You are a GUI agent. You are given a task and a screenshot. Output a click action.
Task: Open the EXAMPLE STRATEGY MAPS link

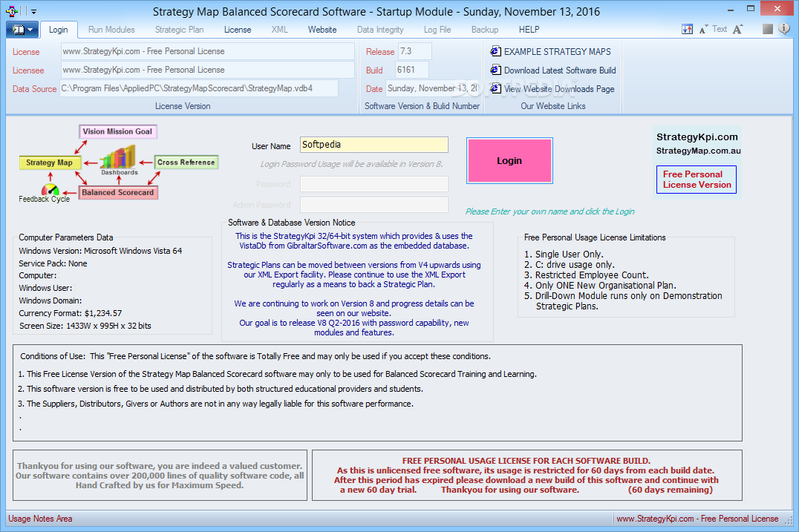pyautogui.click(x=558, y=51)
